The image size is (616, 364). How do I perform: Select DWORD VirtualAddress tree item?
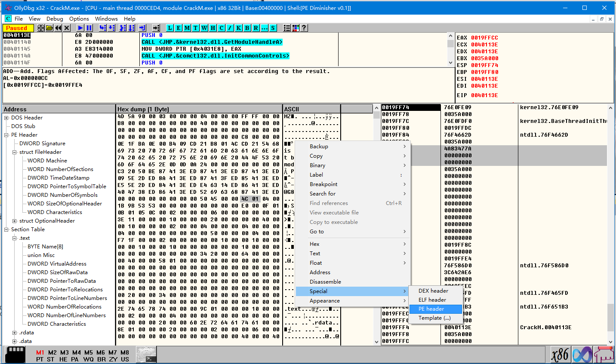(57, 264)
